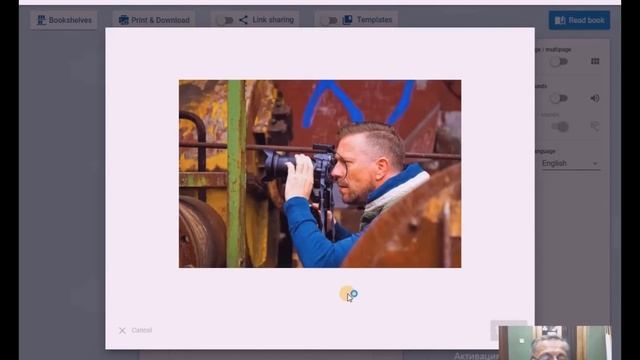This screenshot has height=360, width=640.
Task: Open the English language dropdown
Action: click(570, 164)
